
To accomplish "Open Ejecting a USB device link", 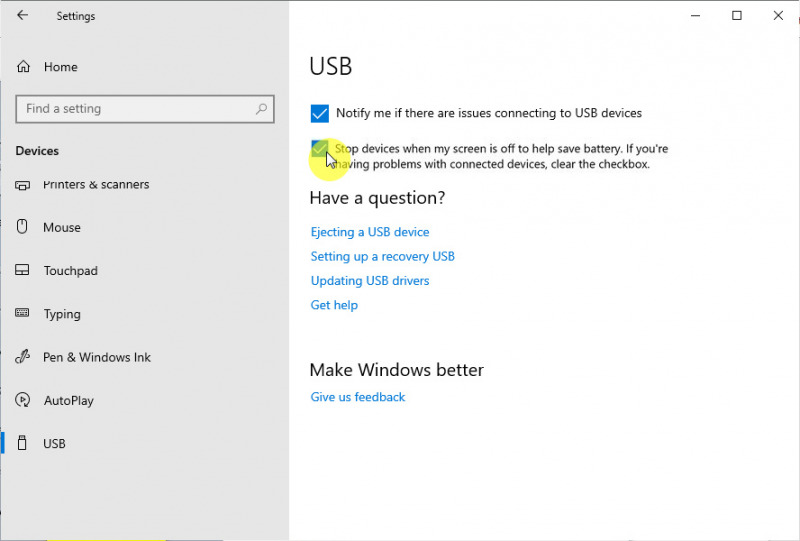I will coord(370,232).
